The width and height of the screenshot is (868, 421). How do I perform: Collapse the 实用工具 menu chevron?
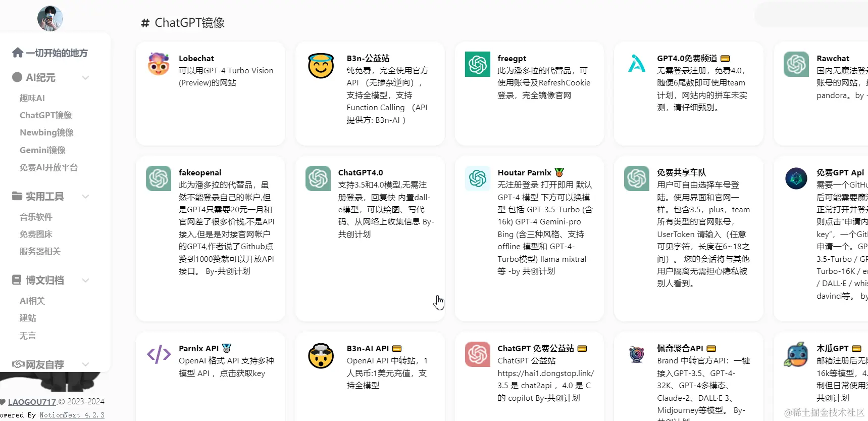click(x=85, y=197)
